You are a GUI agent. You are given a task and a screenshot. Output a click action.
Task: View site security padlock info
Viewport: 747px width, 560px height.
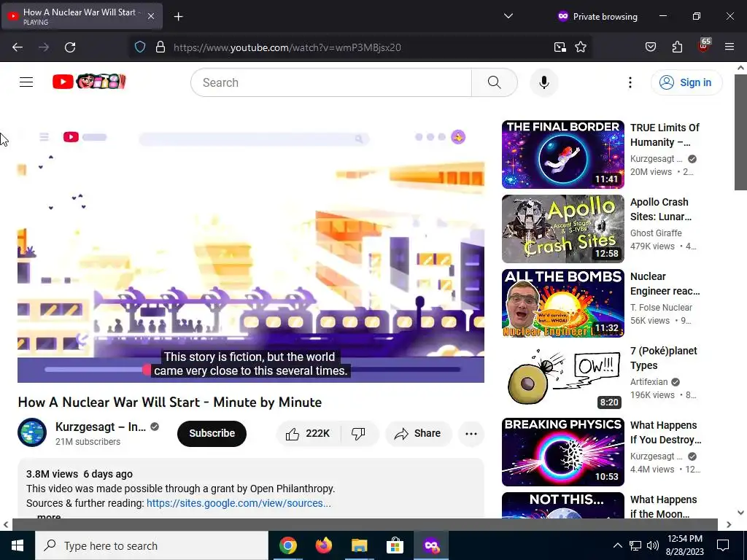pyautogui.click(x=160, y=47)
